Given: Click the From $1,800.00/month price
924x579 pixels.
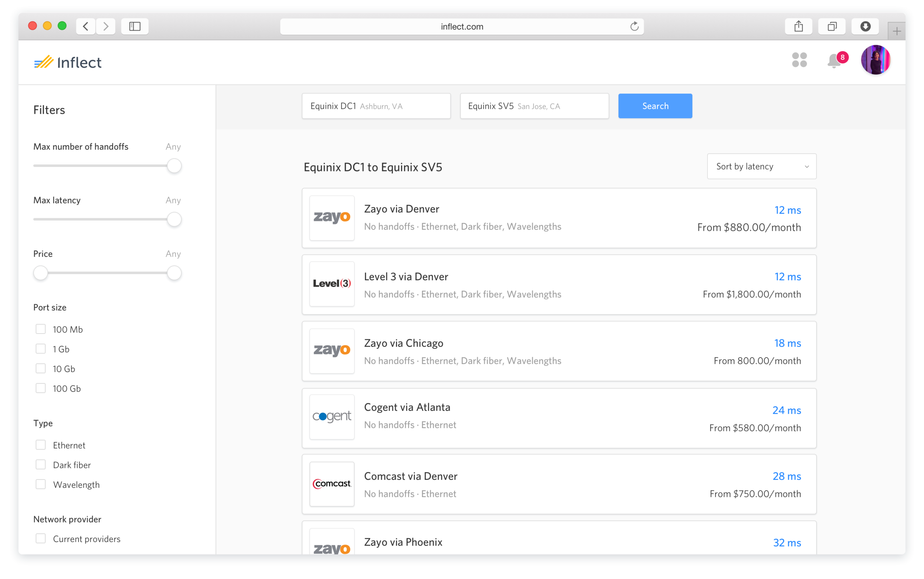Looking at the screenshot, I should click(752, 294).
